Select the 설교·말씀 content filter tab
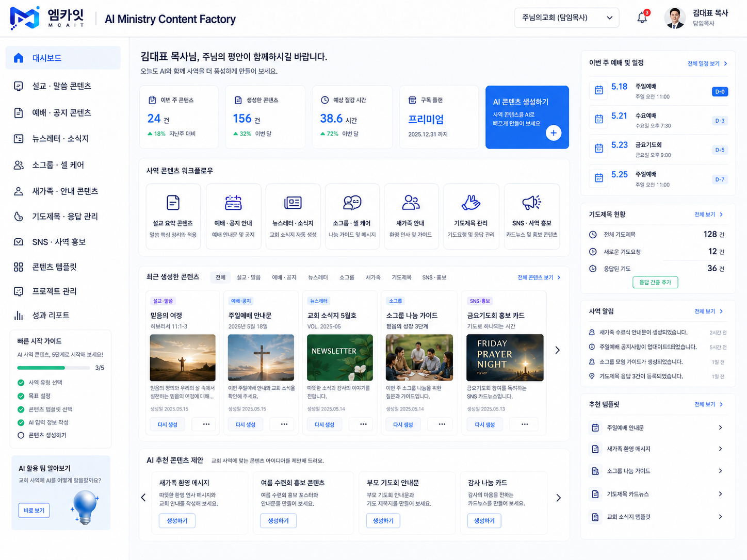This screenshot has height=560, width=747. (x=249, y=277)
